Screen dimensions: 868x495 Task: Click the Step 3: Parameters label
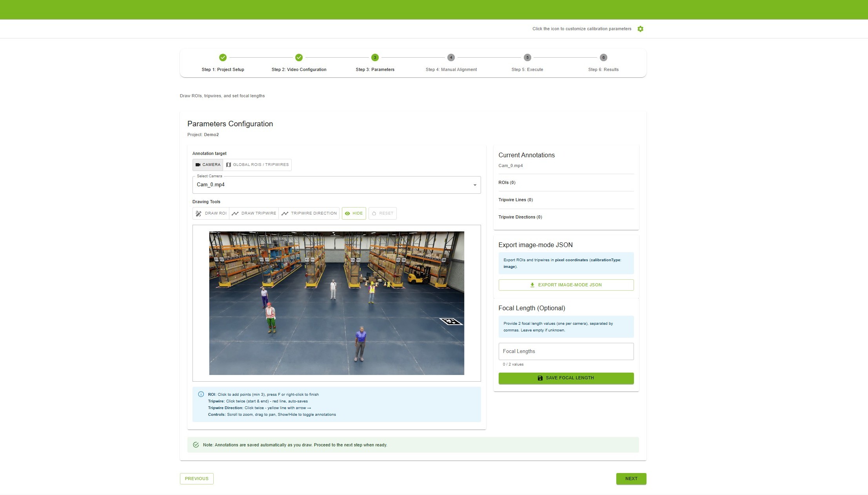375,69
